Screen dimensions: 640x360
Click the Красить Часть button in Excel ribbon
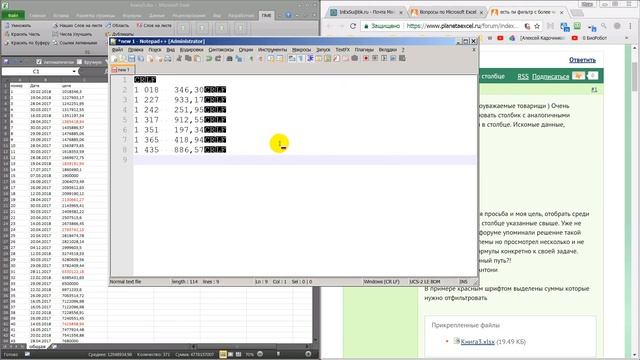click(22, 34)
